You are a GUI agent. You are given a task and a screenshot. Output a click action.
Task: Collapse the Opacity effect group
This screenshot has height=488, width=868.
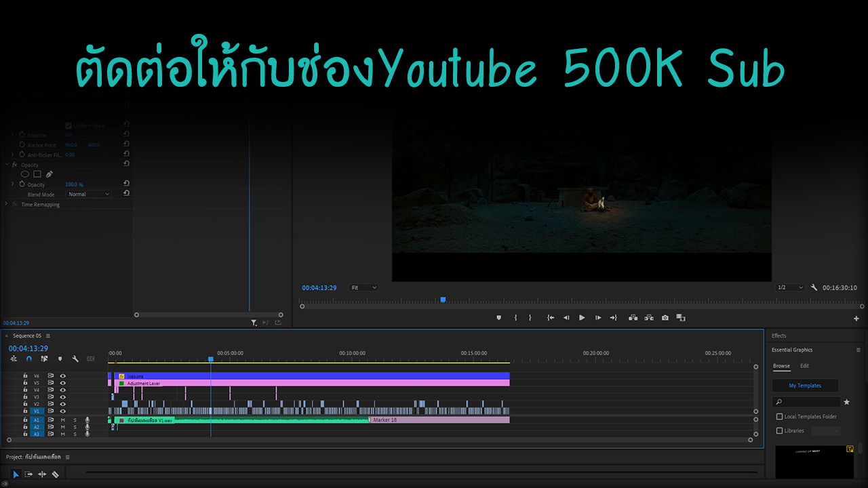pos(7,165)
